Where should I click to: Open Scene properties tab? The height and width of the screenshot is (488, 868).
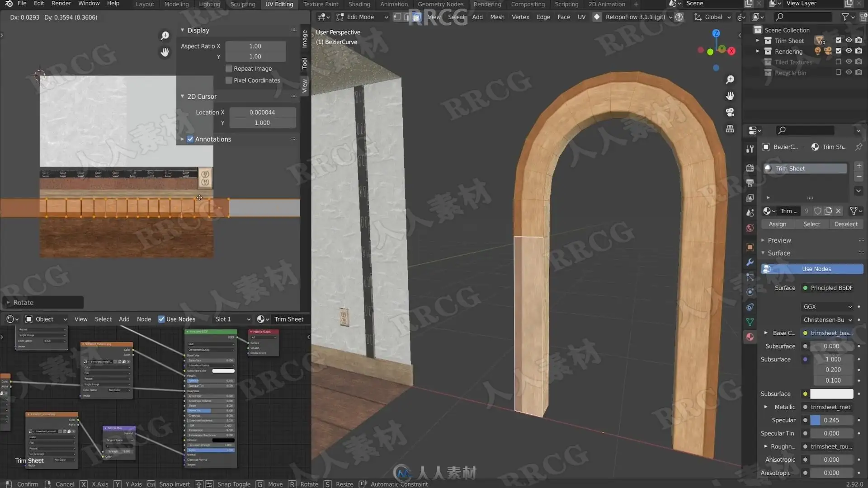pyautogui.click(x=750, y=213)
